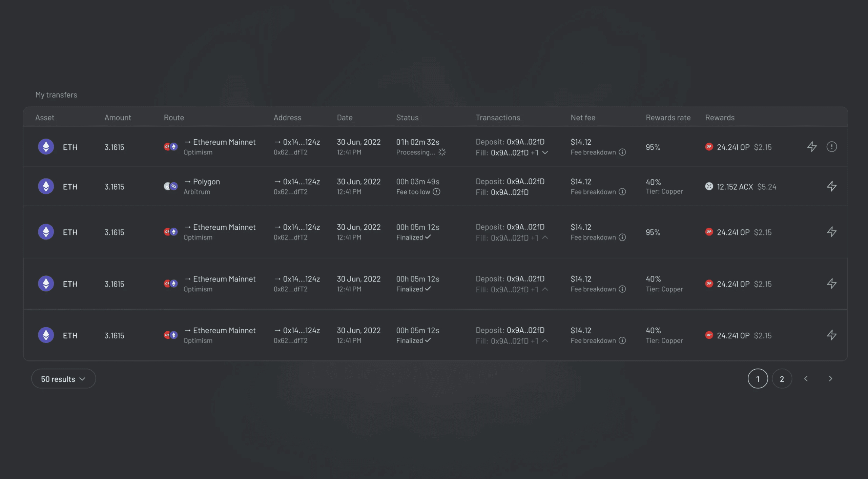The image size is (868, 479).
Task: Open the Deposit 0x9A..02fD link in the Polygon row
Action: (x=525, y=181)
